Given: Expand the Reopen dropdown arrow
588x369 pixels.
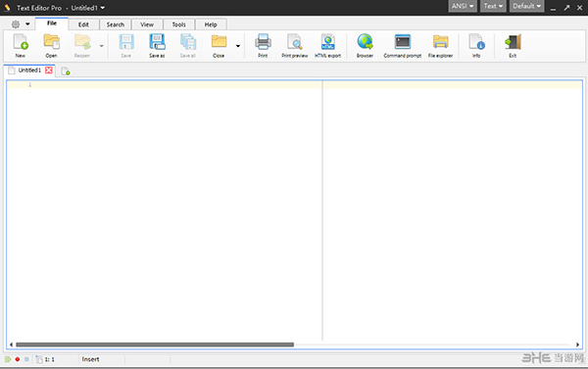Looking at the screenshot, I should point(101,46).
